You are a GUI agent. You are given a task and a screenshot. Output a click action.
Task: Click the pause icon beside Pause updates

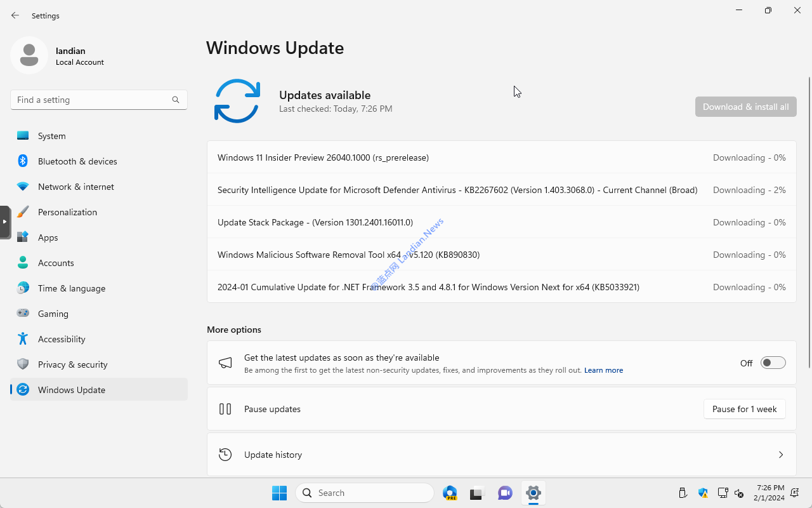point(225,409)
